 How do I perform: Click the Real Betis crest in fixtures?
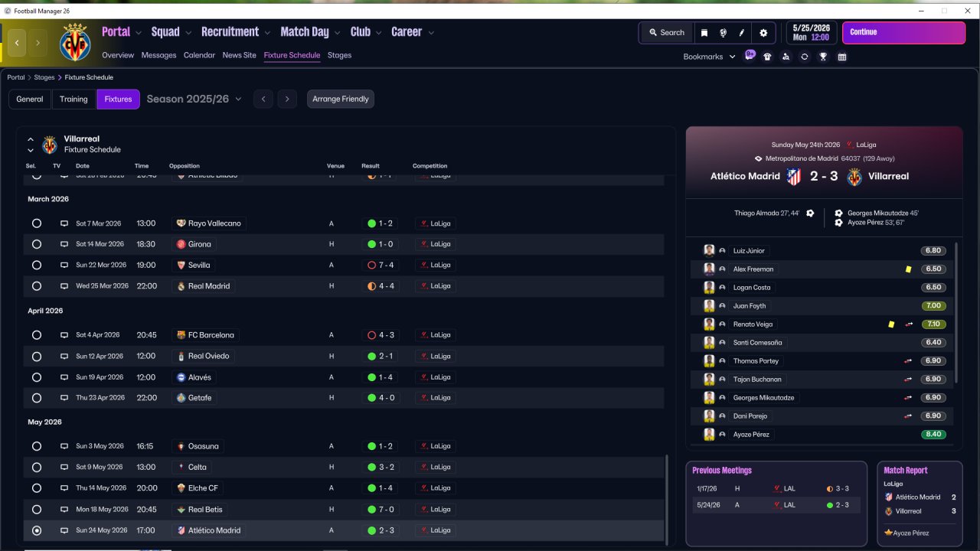click(x=181, y=510)
